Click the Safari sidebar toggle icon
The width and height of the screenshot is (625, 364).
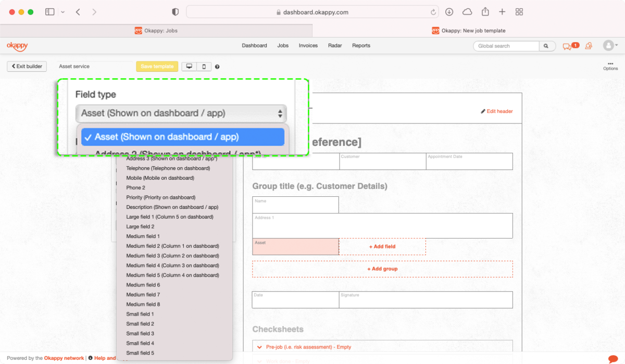point(50,12)
